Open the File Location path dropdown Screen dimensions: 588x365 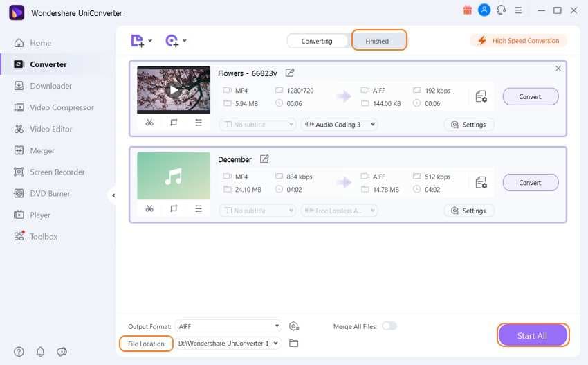228,344
